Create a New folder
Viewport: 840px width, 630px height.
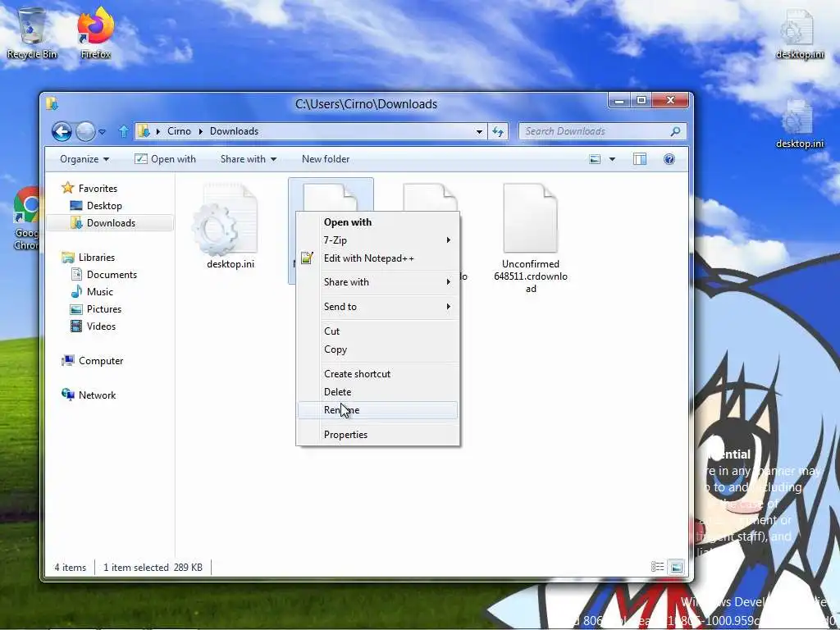pos(326,159)
